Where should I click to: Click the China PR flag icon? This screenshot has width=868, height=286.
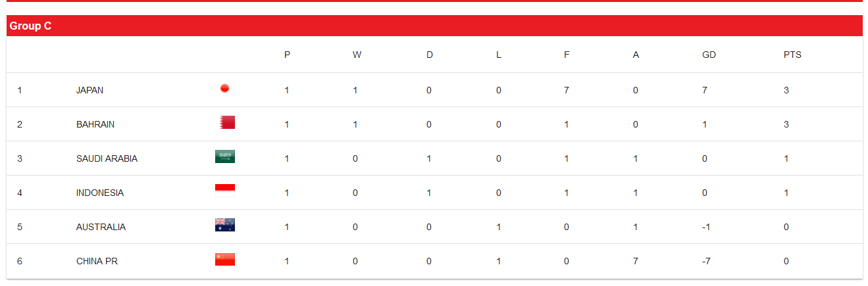coord(225,260)
